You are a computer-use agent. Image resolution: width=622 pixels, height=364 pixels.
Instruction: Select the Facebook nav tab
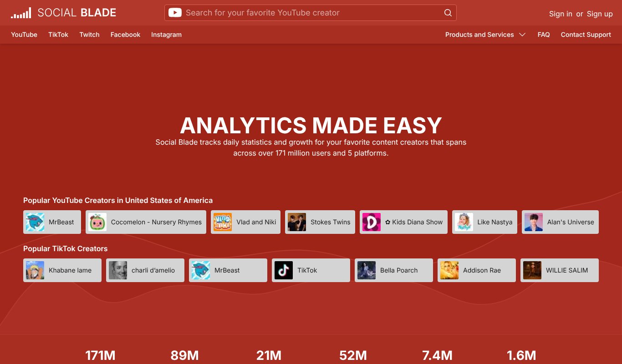click(x=125, y=35)
